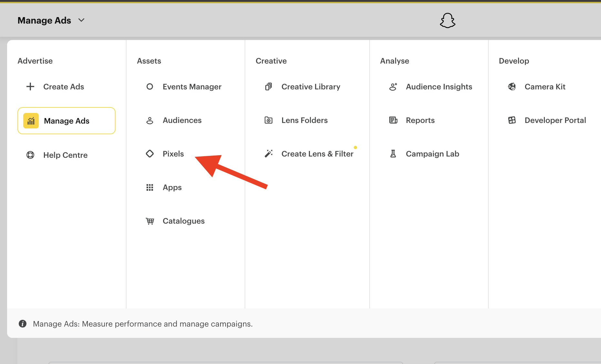The image size is (601, 364).
Task: Click the Audience Insights icon
Action: pos(393,86)
